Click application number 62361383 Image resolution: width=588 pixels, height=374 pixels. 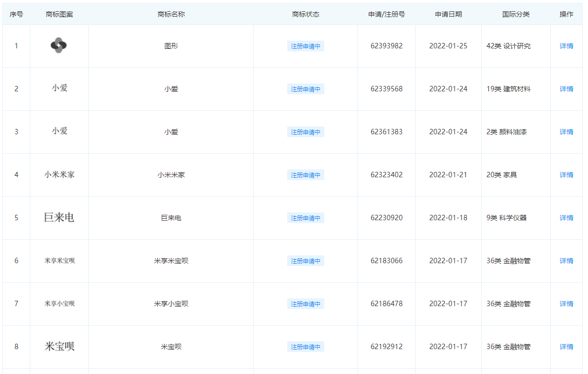[387, 132]
